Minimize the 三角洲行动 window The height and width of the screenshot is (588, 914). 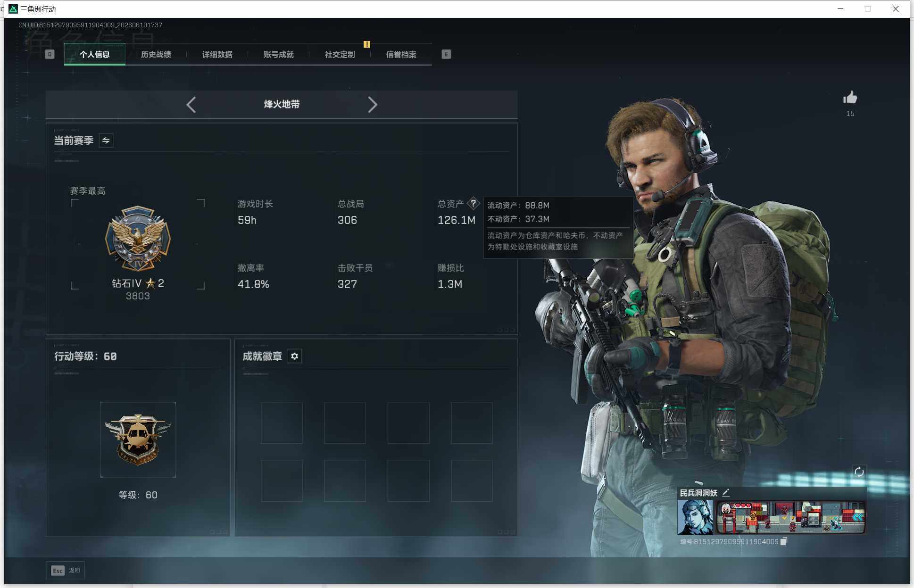(840, 9)
